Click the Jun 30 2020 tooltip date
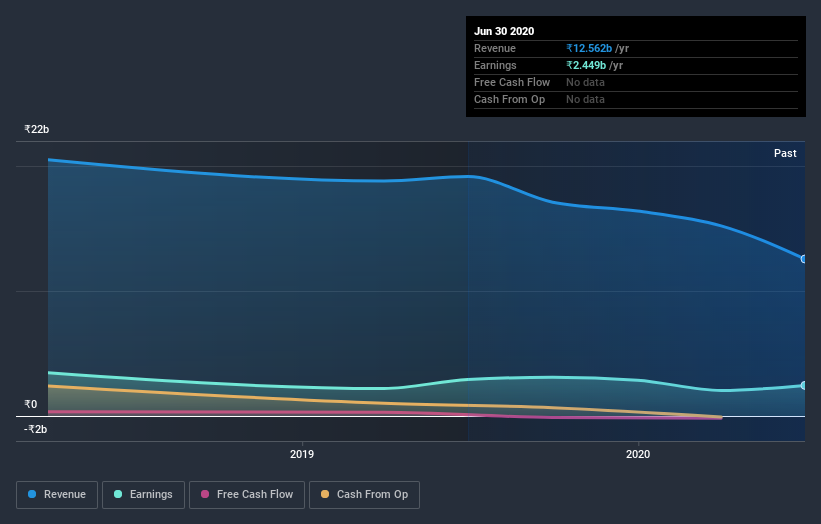Image resolution: width=821 pixels, height=524 pixels. pos(504,31)
